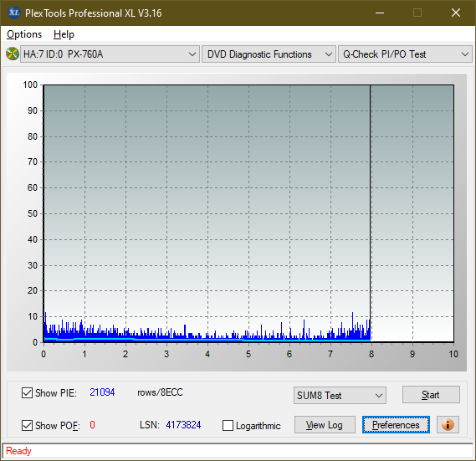The height and width of the screenshot is (461, 476).
Task: Click the PlexTools XL app icon in title bar
Action: click(x=14, y=13)
